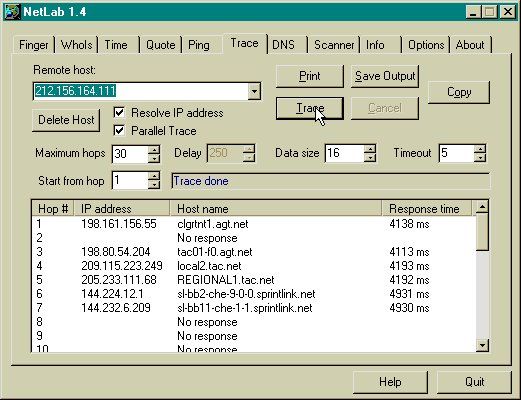Toggle Parallel Trace checkbox

119,130
